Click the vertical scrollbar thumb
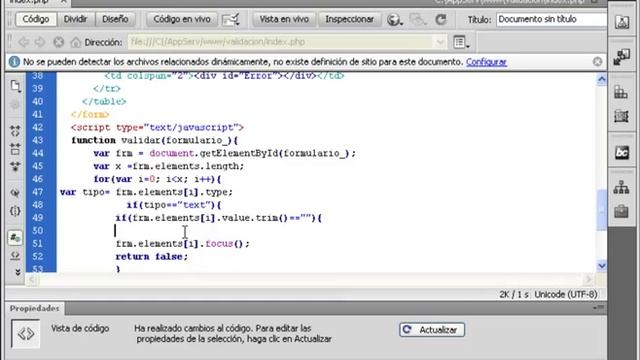 click(x=602, y=210)
